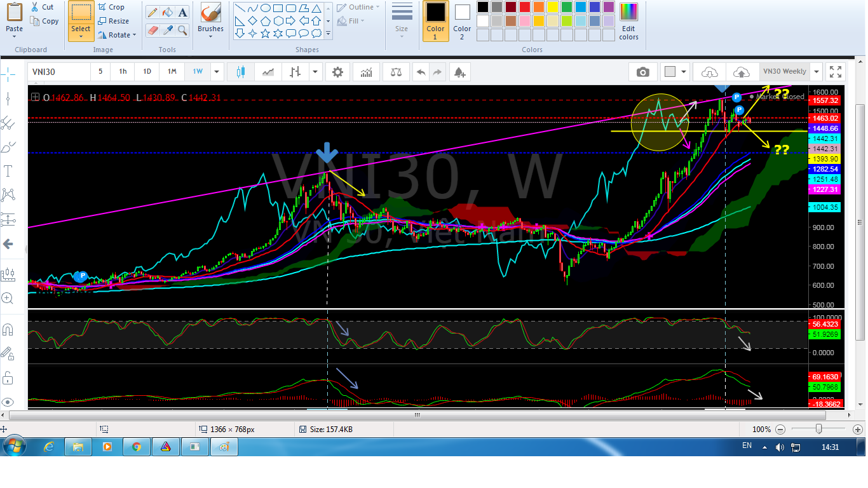Click the chart snapshot camera icon
The height and width of the screenshot is (488, 868).
point(643,72)
